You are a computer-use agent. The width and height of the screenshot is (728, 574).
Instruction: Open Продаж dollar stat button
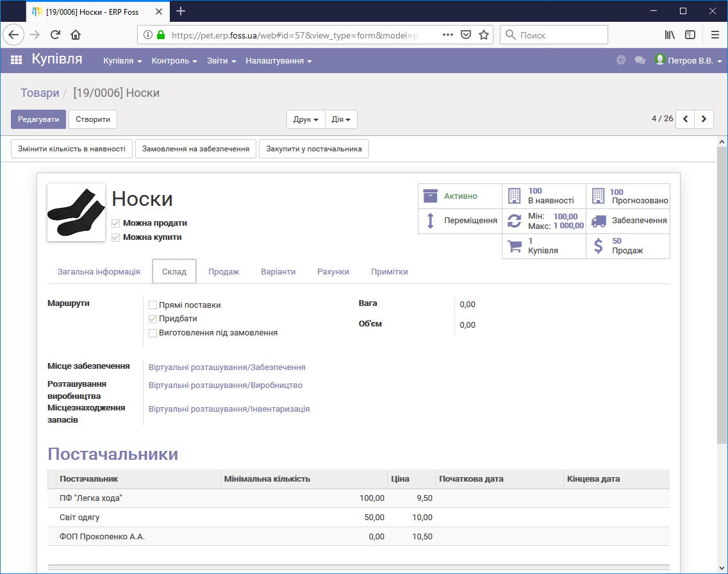tap(628, 246)
